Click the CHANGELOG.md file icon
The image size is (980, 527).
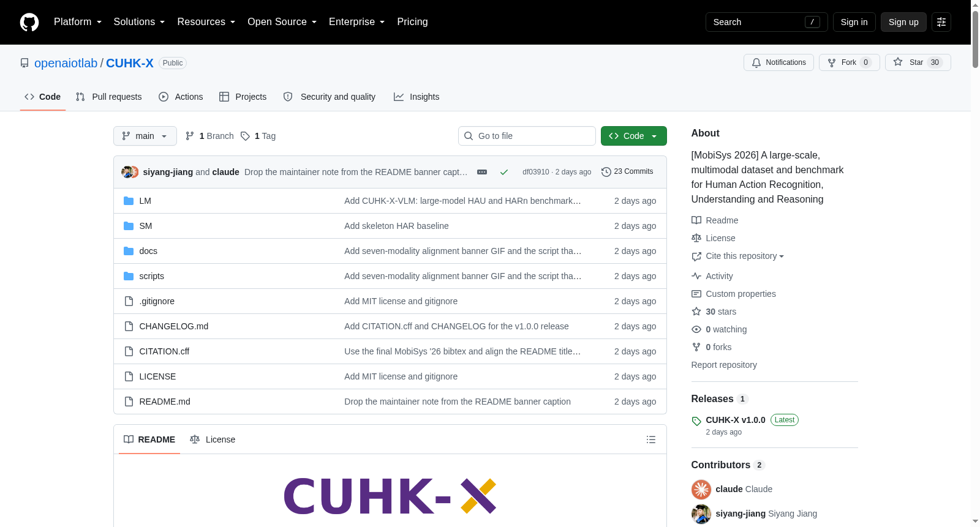[x=129, y=326]
